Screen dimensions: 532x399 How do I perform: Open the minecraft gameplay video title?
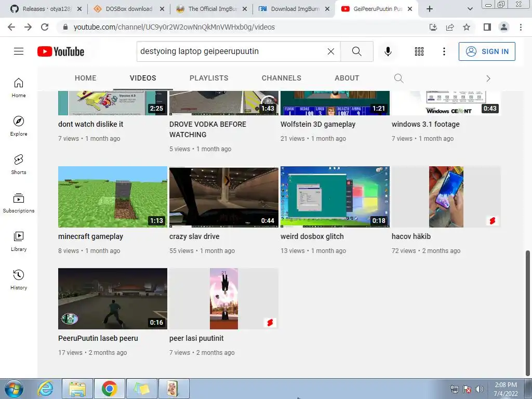[x=90, y=236]
